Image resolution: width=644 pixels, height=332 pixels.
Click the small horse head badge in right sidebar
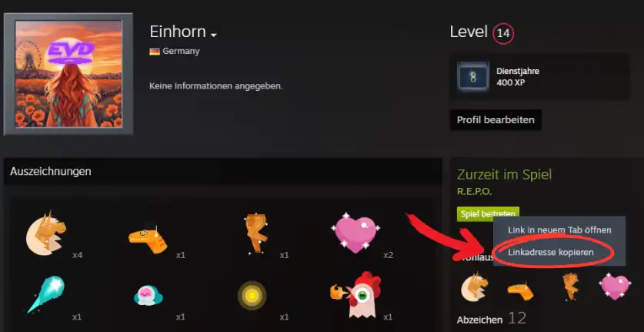tap(475, 286)
